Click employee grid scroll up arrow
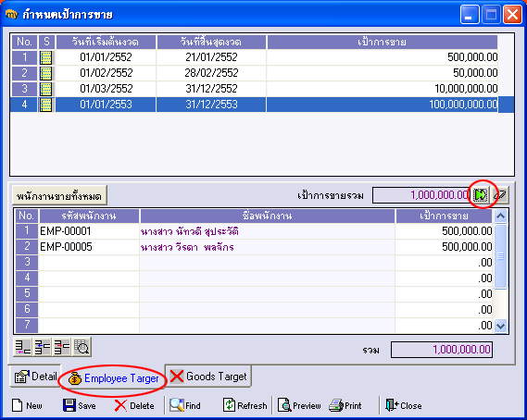The height and width of the screenshot is (420, 527). tap(501, 216)
